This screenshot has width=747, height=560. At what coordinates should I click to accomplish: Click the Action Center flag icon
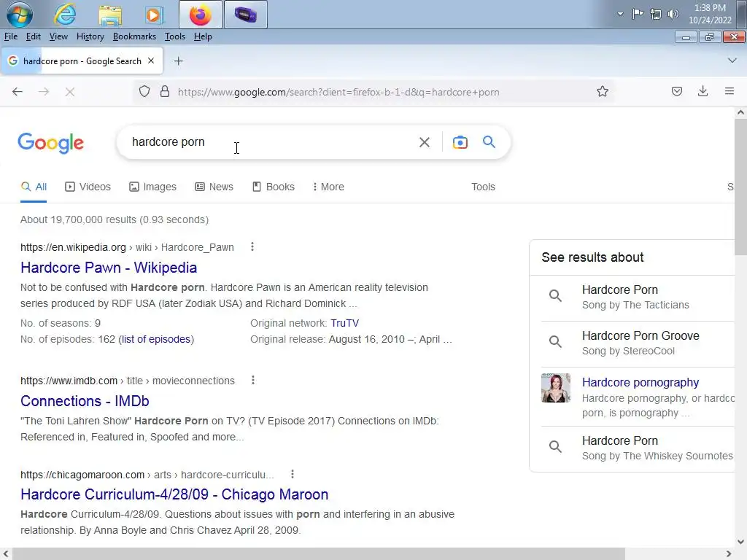point(638,14)
